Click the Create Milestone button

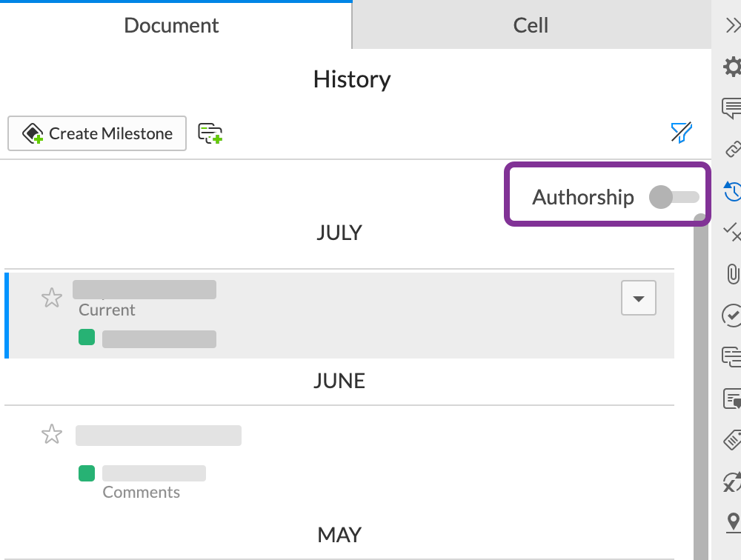tap(97, 133)
